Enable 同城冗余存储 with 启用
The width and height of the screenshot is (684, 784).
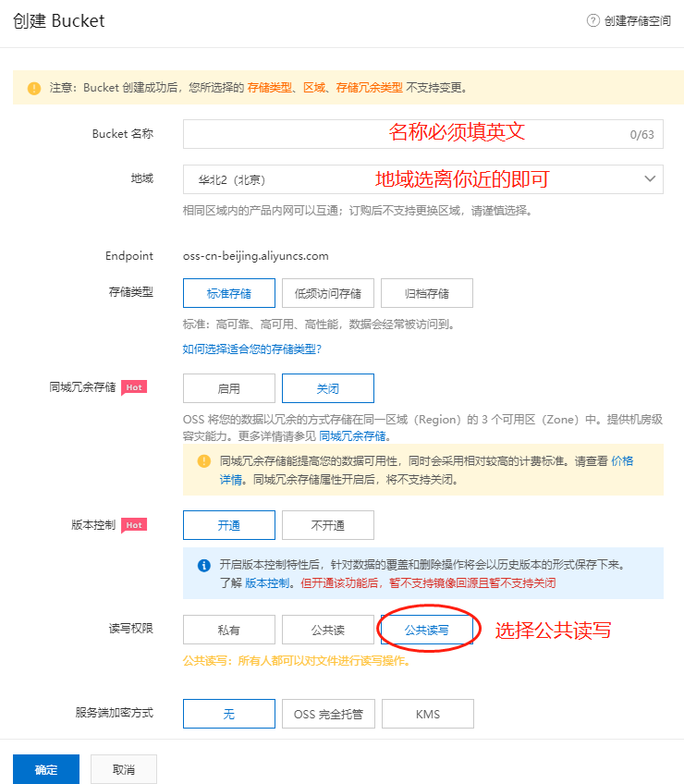point(229,388)
